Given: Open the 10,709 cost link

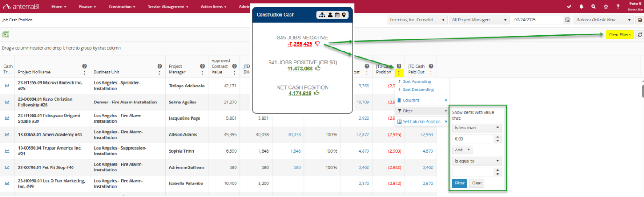Looking at the screenshot, I should [x=363, y=102].
